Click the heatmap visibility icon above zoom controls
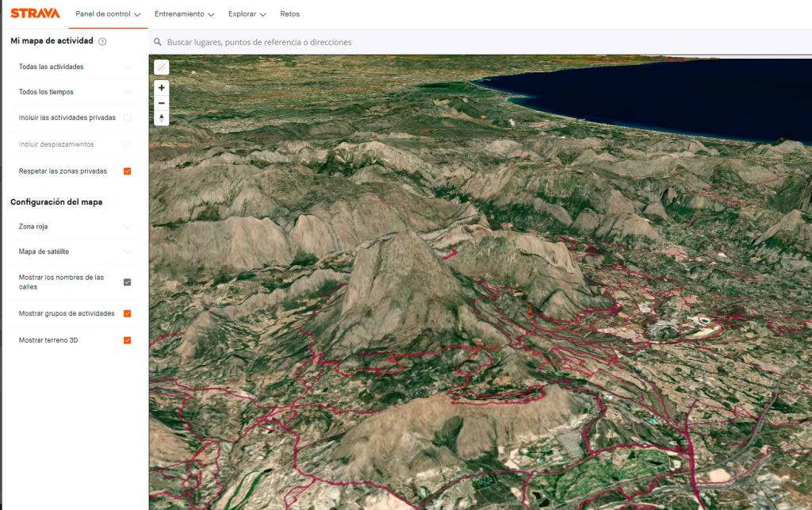 (x=162, y=67)
